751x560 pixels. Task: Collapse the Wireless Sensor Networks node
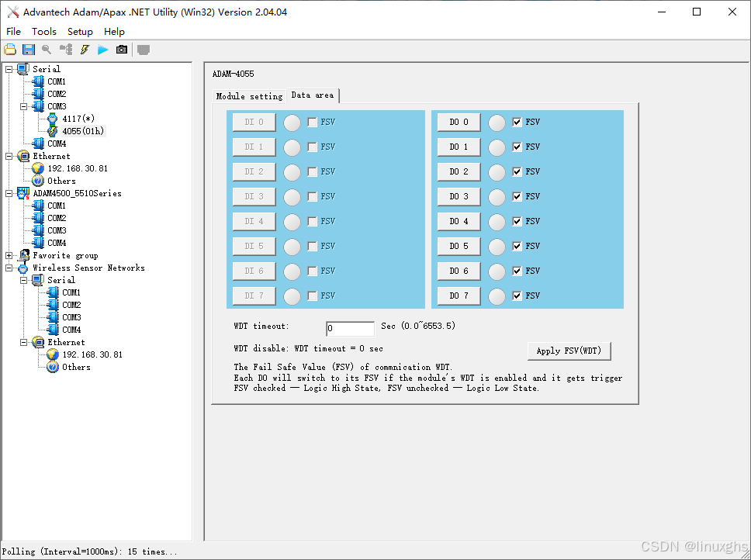tap(9, 268)
